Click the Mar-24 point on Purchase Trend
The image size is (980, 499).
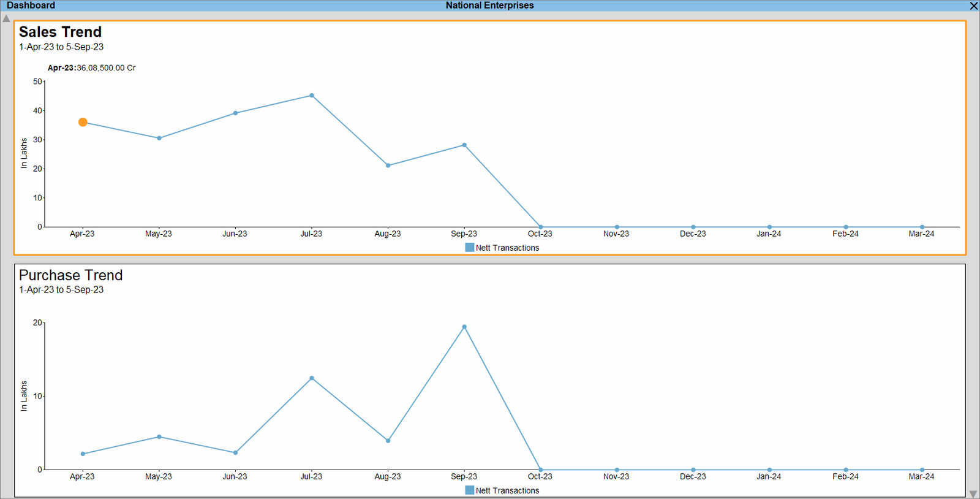point(922,470)
